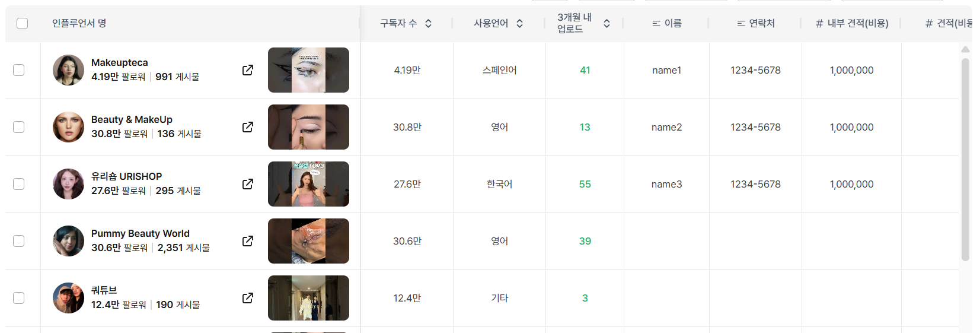The height and width of the screenshot is (333, 980).
Task: Sort by 사용언어 column arrows
Action: tap(519, 23)
